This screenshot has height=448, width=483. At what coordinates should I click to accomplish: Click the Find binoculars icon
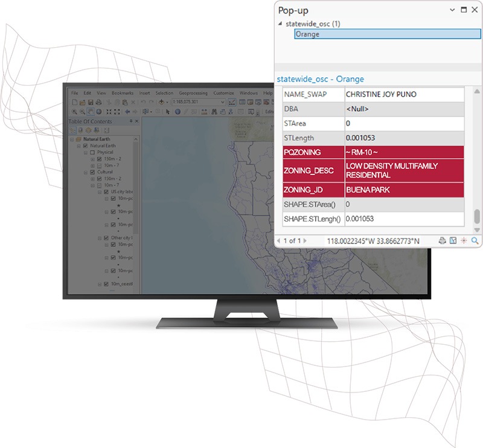(x=214, y=112)
